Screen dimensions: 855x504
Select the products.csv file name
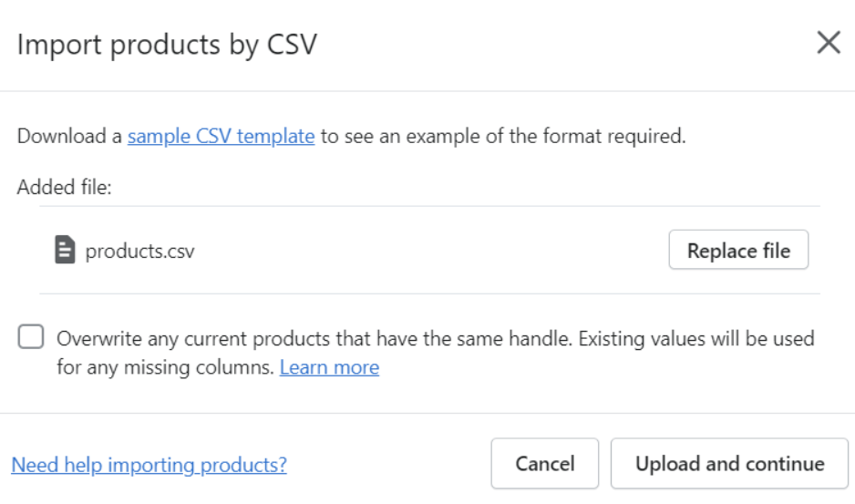tap(139, 251)
